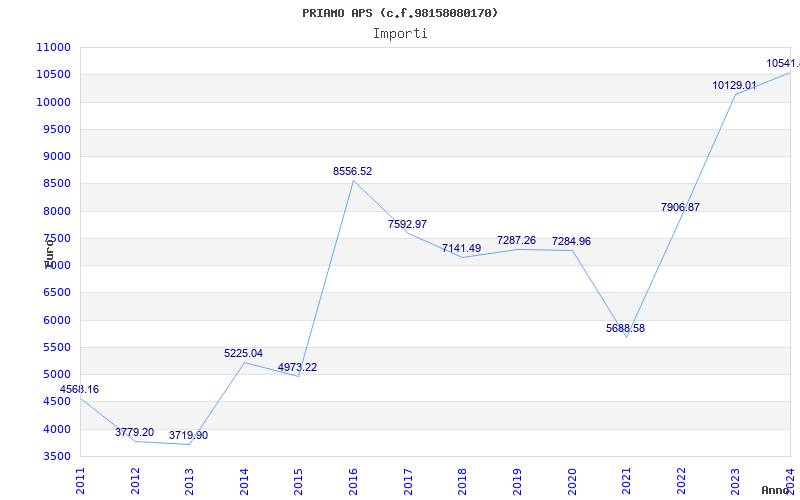This screenshot has width=800, height=500.
Task: Select data label 10129.01
Action: [734, 85]
